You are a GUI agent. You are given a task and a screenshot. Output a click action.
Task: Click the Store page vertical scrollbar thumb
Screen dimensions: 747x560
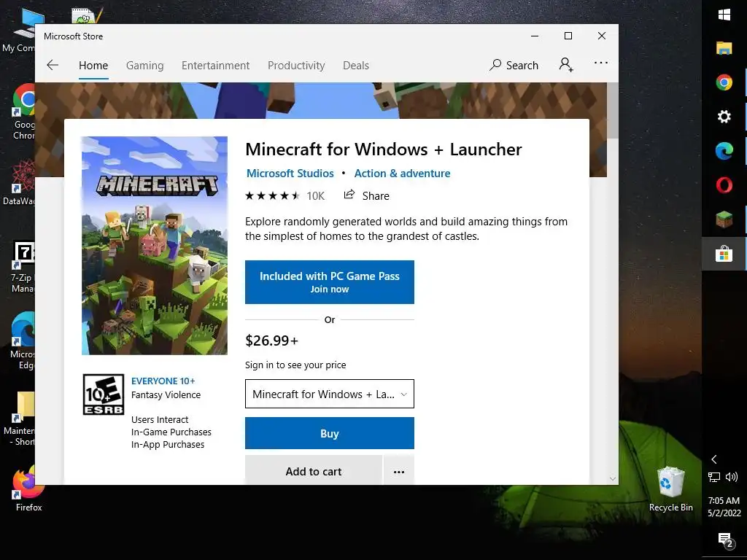(613, 111)
